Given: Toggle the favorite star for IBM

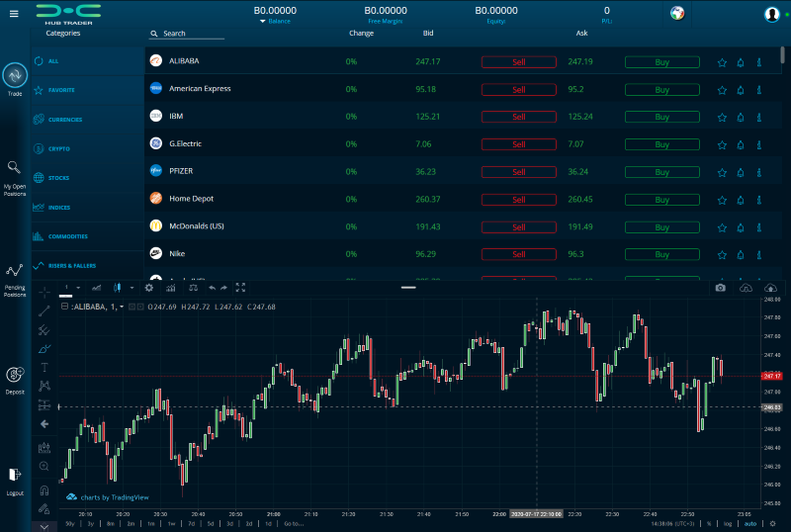Looking at the screenshot, I should click(x=722, y=118).
